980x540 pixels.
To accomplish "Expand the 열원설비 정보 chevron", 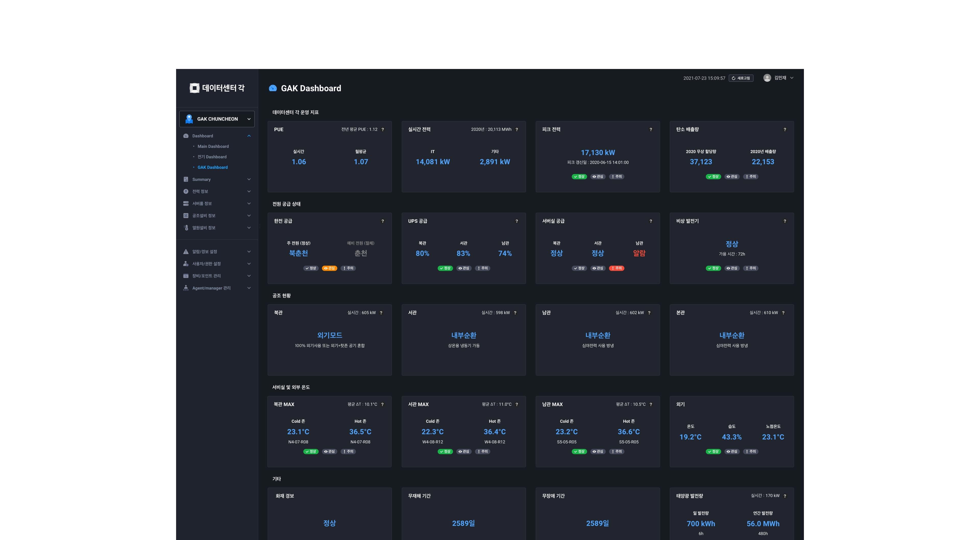I will pos(249,228).
